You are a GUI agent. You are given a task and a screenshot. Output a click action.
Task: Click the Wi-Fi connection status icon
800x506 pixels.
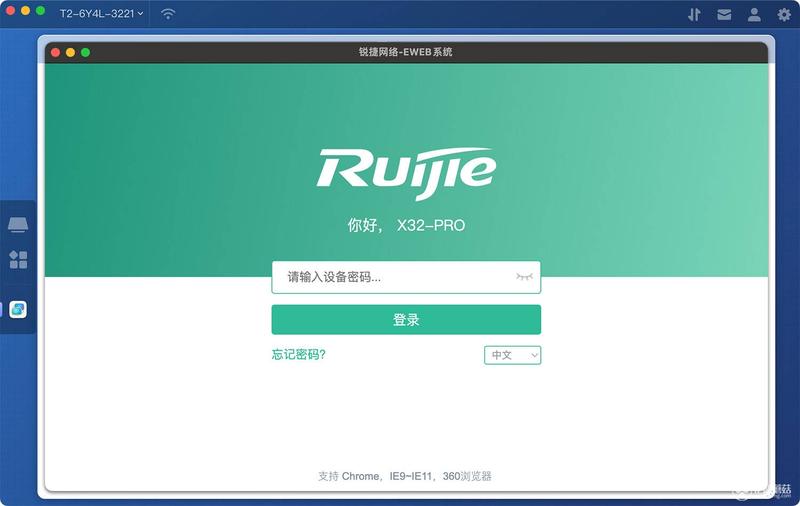point(168,14)
